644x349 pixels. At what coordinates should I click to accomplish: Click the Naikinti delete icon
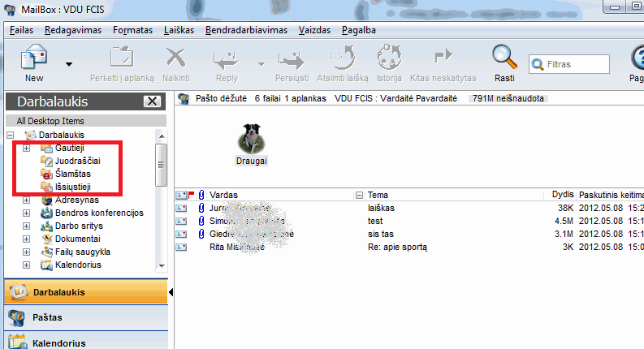pos(176,58)
